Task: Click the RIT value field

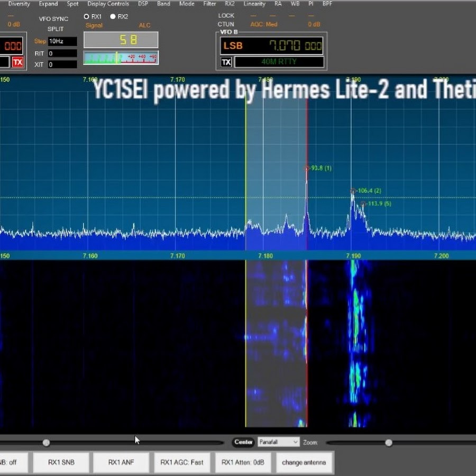Action: [62, 54]
